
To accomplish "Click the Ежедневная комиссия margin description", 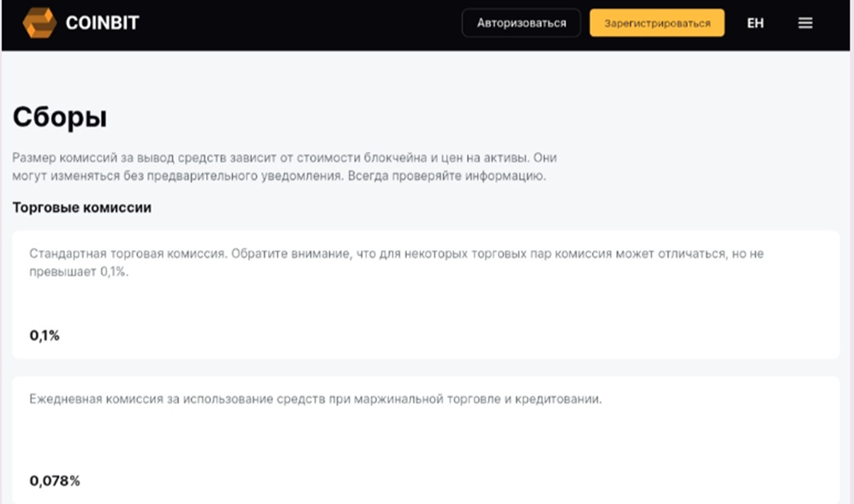I will [x=316, y=399].
